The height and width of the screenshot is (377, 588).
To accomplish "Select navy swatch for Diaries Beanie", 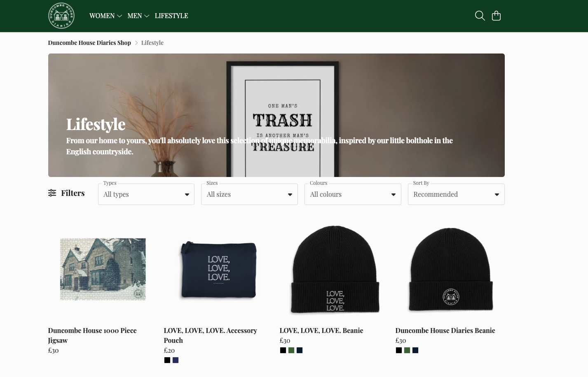I will coord(415,350).
